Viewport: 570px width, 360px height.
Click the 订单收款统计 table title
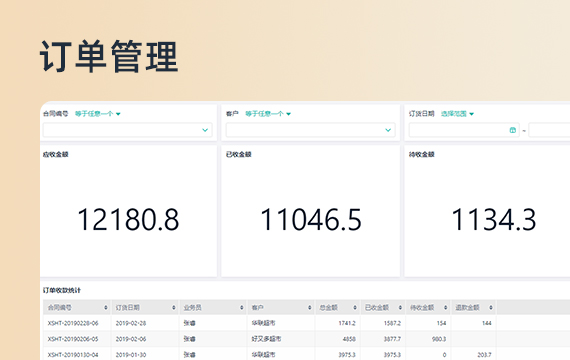point(62,290)
